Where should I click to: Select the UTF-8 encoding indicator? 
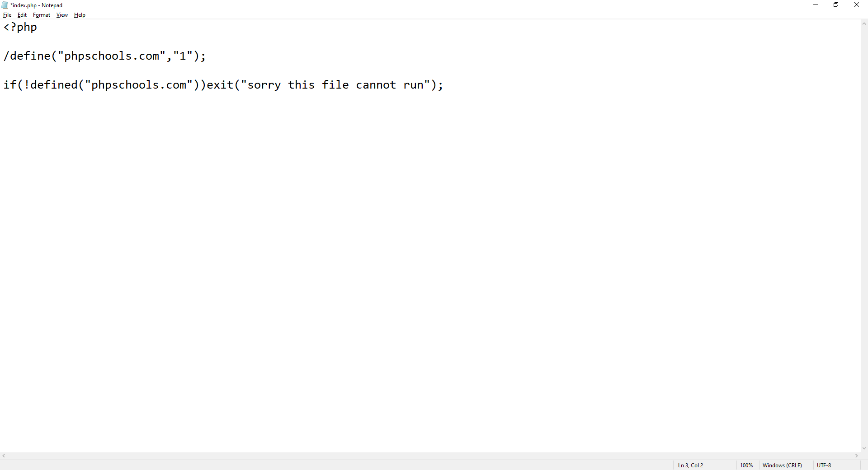pos(824,465)
